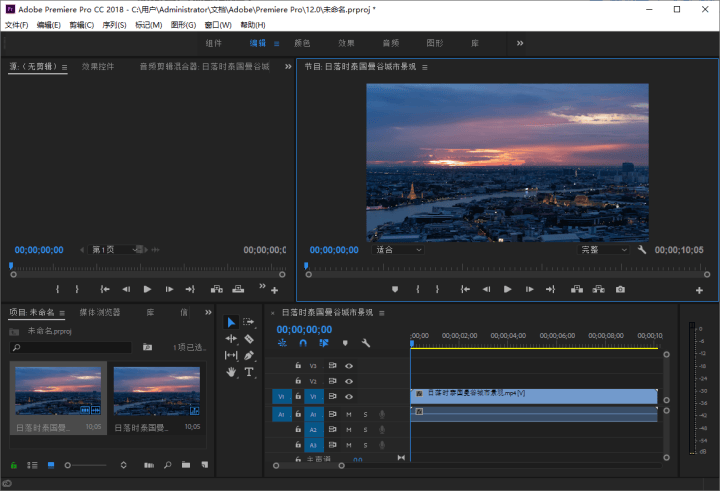Viewport: 720px width, 491px height.
Task: Pick the Hand tool
Action: 231,372
